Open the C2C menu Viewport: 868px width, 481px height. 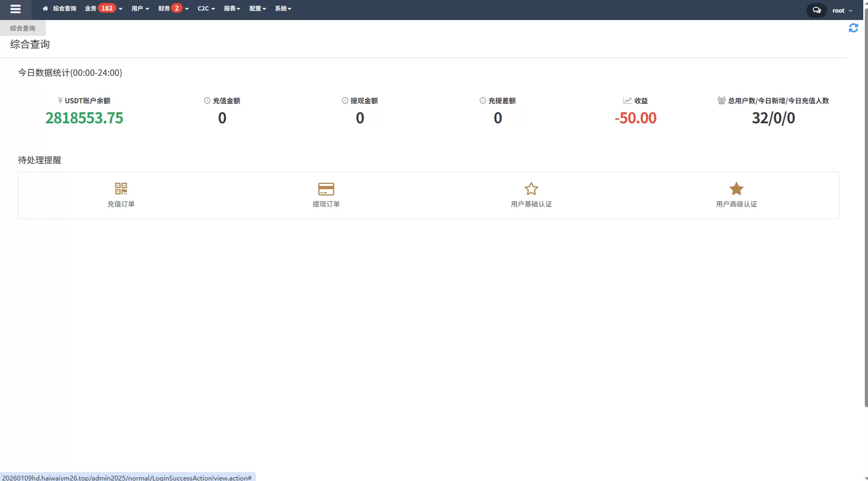coord(206,8)
